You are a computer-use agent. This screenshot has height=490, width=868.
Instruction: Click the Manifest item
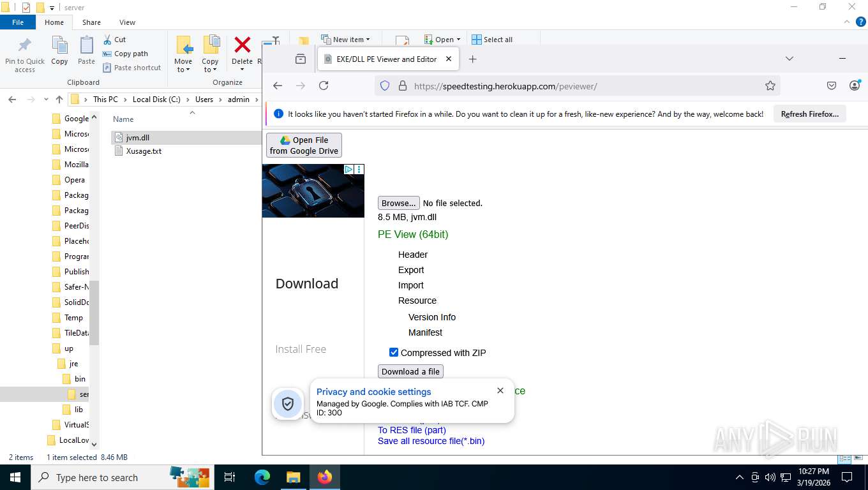425,332
